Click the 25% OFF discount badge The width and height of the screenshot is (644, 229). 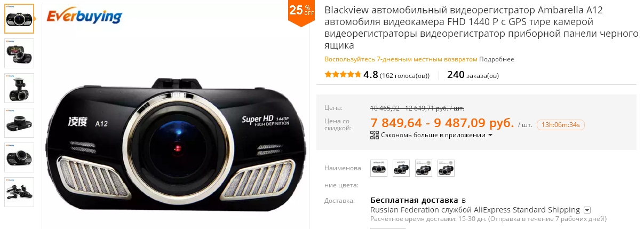click(301, 12)
